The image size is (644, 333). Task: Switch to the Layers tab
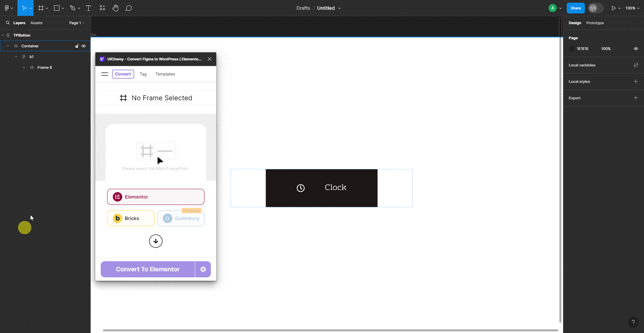[19, 23]
